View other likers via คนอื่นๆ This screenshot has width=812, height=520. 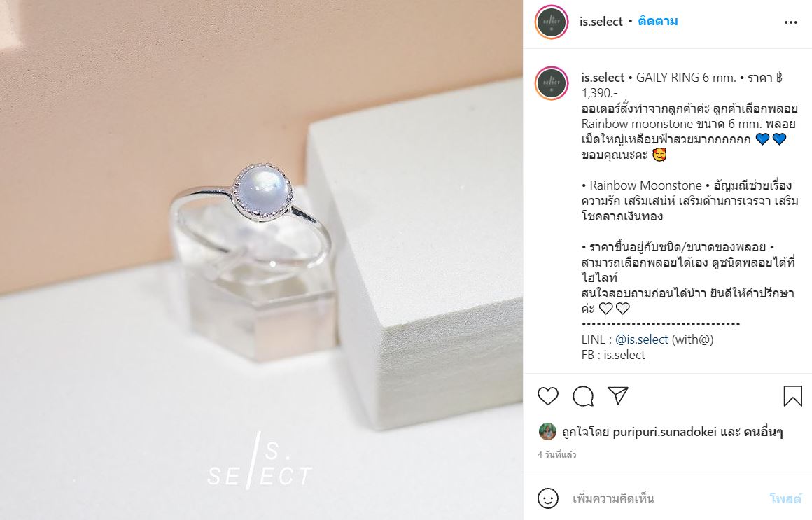tap(763, 432)
